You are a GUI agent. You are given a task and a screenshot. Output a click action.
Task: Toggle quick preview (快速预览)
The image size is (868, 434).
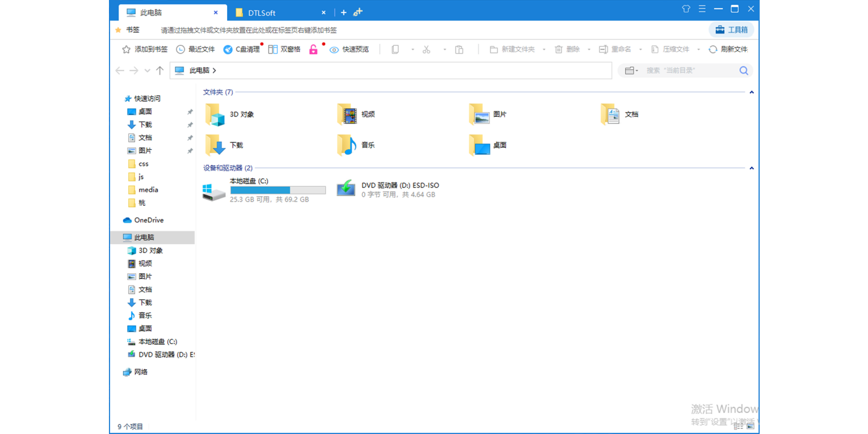(x=349, y=49)
